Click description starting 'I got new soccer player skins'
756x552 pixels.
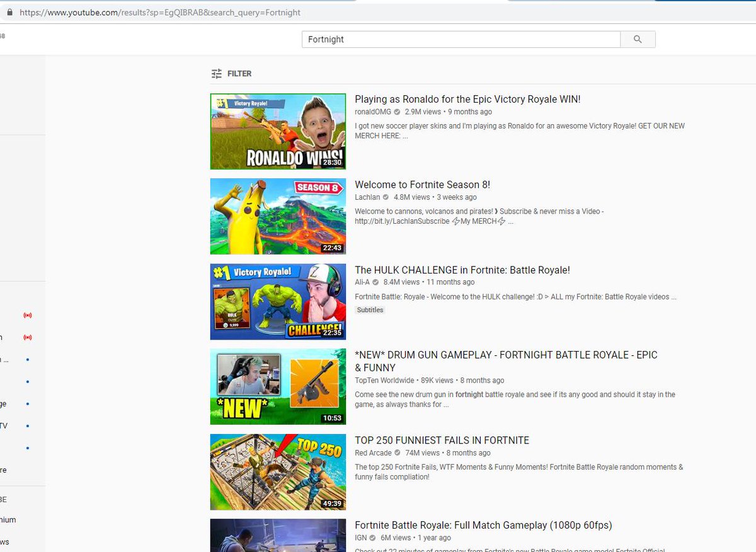click(x=520, y=131)
